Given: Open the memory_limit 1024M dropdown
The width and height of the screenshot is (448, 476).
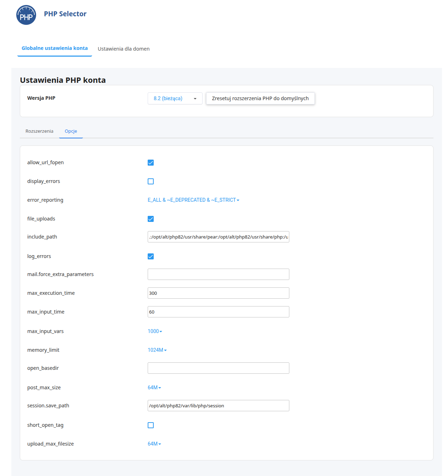Looking at the screenshot, I should (x=157, y=350).
